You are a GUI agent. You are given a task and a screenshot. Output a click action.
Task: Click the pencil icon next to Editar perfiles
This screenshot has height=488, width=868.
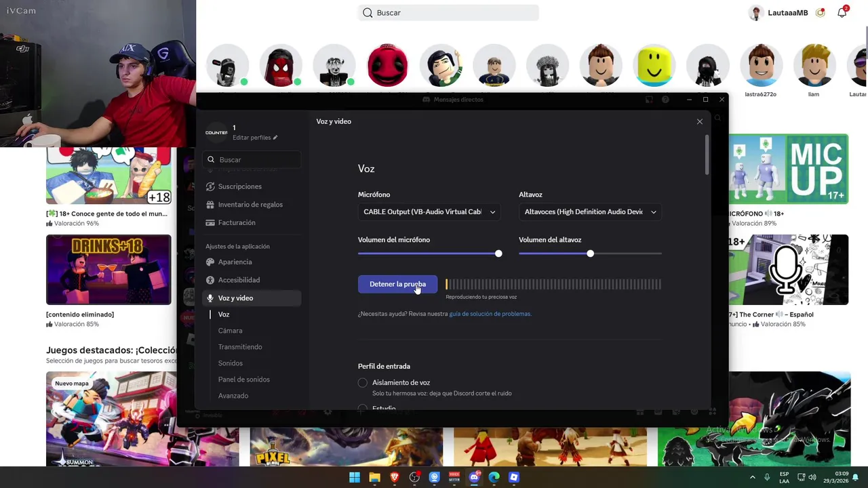(275, 138)
